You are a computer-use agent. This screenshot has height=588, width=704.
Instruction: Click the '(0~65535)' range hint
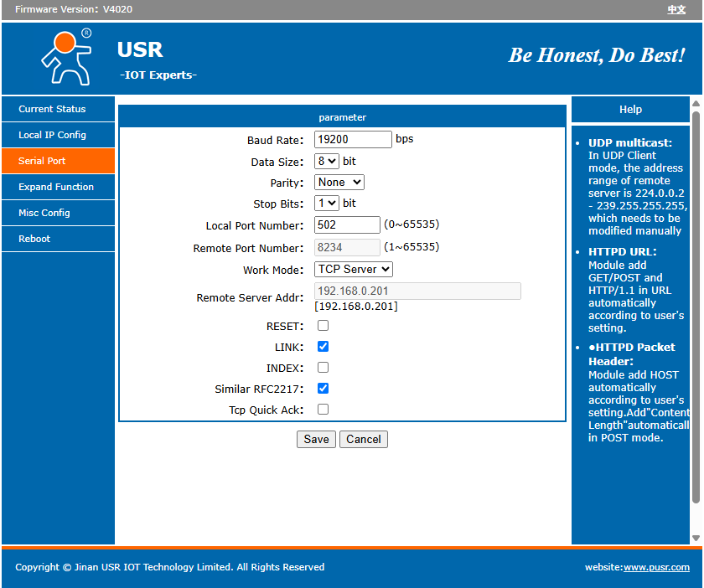click(x=412, y=224)
